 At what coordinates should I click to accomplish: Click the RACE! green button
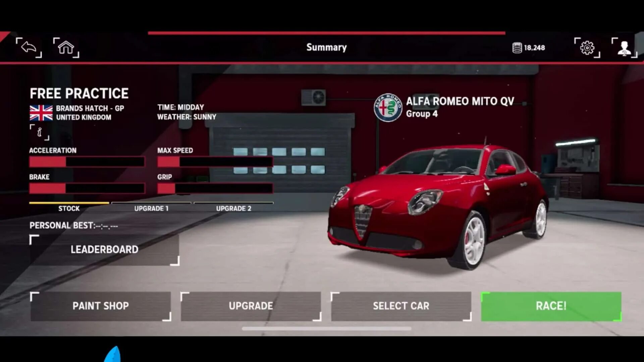coord(551,305)
